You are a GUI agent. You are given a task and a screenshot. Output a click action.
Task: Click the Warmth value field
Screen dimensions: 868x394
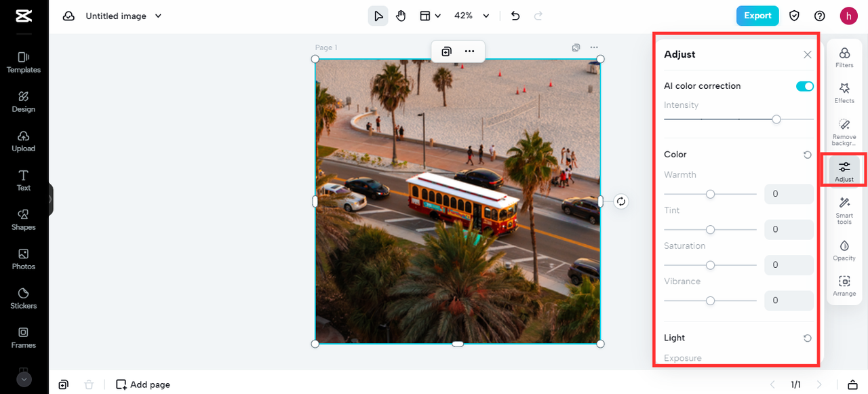789,194
